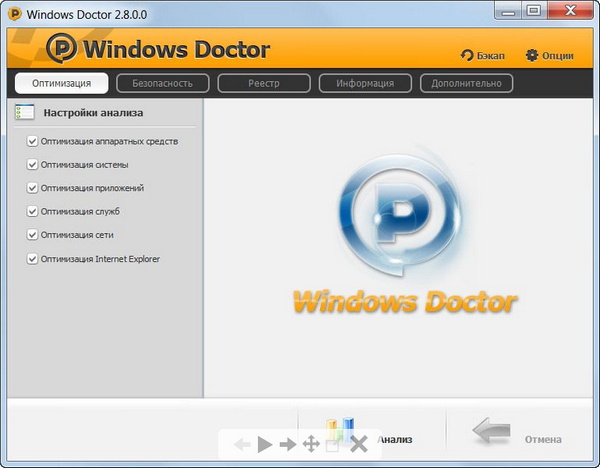Click the X icon in overlay toolbar
Screen dimensions: 600x468
(x=359, y=444)
